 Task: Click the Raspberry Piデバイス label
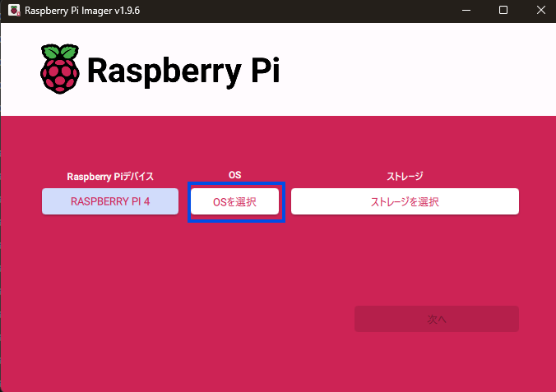(110, 176)
